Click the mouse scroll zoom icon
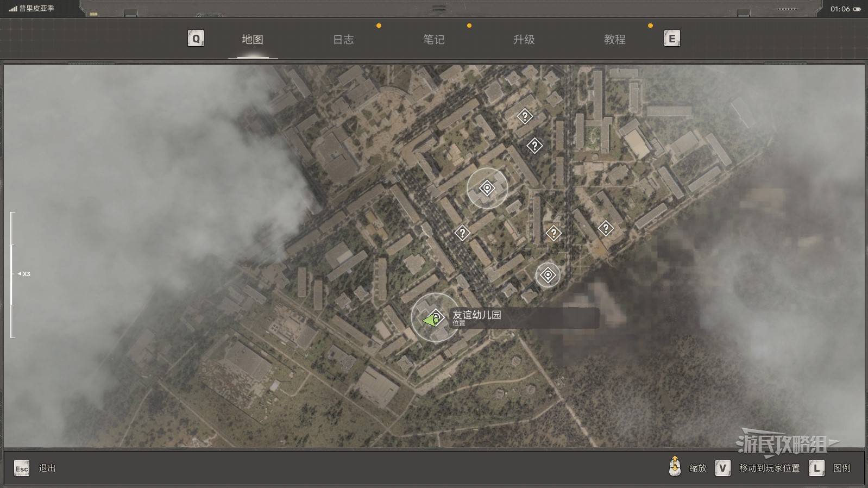The image size is (868, 488). coord(675,466)
